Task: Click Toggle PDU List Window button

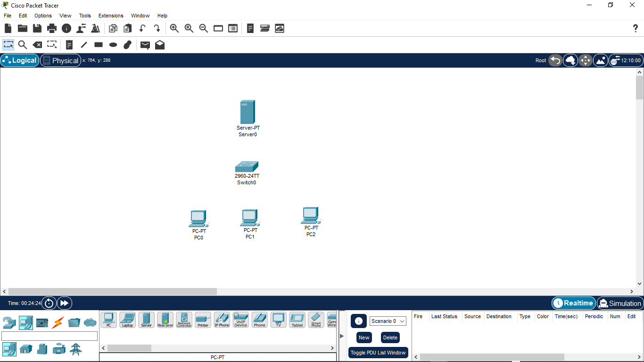Action: tap(378, 353)
